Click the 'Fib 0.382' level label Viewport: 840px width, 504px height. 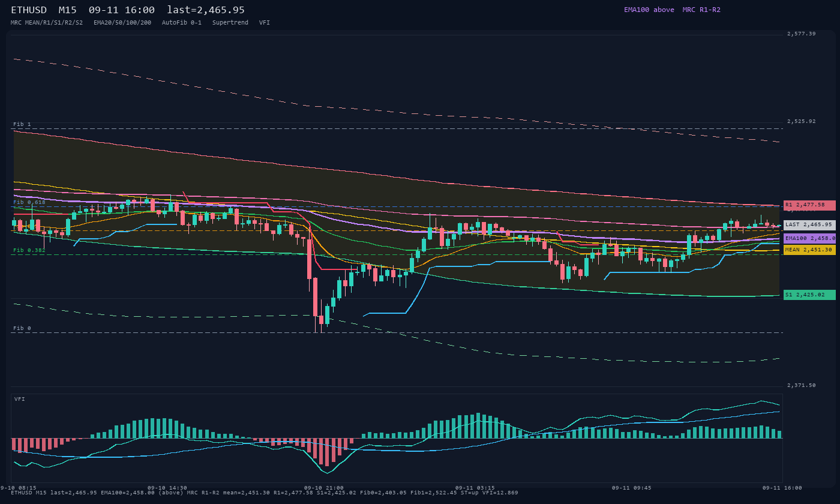[29, 250]
